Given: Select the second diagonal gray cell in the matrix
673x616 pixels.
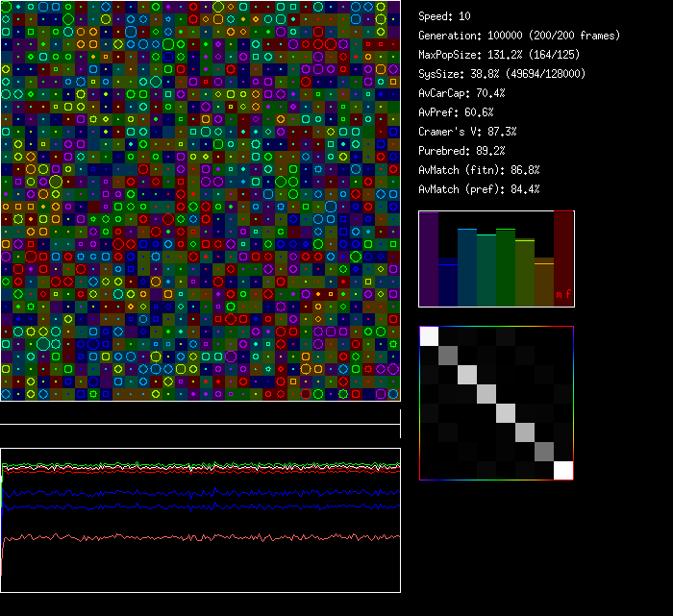Looking at the screenshot, I should tap(448, 355).
